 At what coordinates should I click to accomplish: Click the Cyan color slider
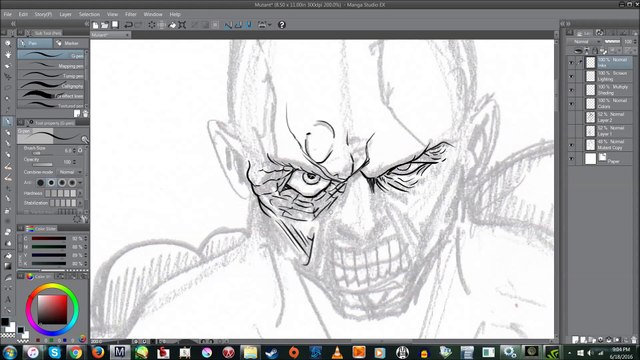click(x=49, y=238)
